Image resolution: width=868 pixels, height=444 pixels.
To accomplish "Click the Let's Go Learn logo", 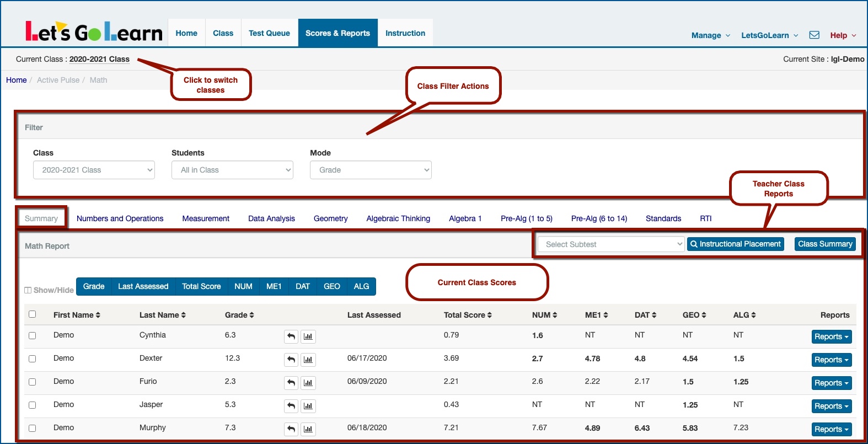I will pyautogui.click(x=94, y=32).
